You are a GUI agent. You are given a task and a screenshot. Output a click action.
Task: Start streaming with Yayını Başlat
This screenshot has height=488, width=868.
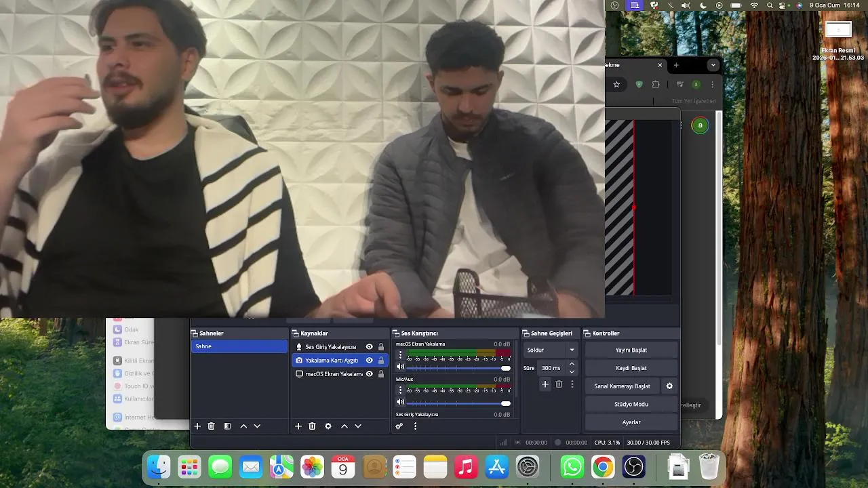point(631,350)
